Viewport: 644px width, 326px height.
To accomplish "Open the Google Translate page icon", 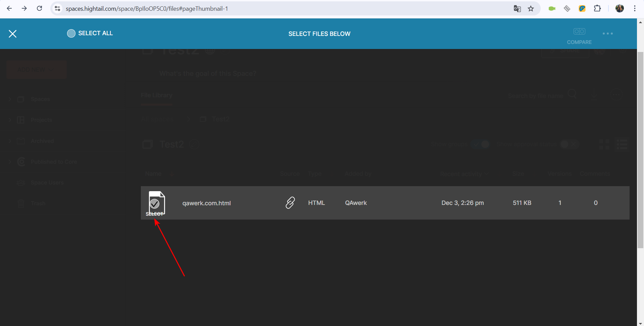I will [x=517, y=9].
